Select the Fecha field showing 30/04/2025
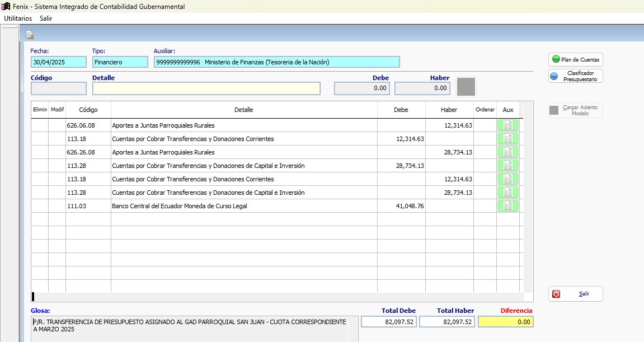The image size is (644, 342). pos(59,62)
